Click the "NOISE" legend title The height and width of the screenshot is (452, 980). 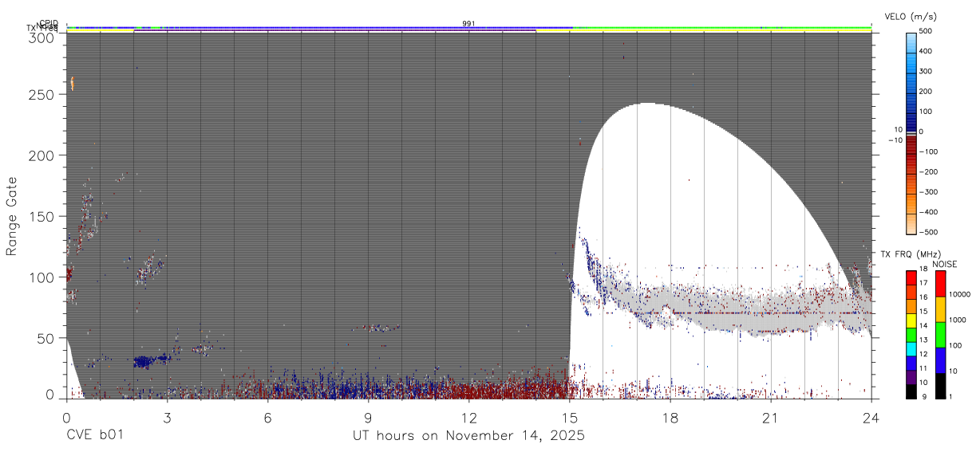tap(946, 264)
